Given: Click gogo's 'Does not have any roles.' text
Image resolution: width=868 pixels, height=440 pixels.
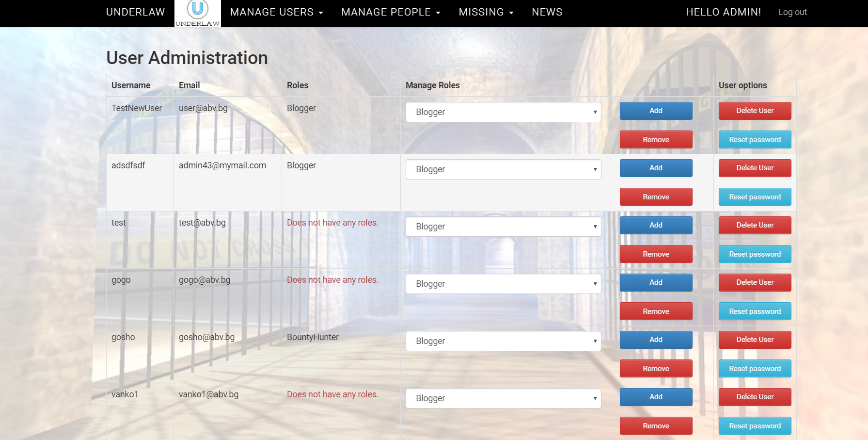Looking at the screenshot, I should pos(332,280).
